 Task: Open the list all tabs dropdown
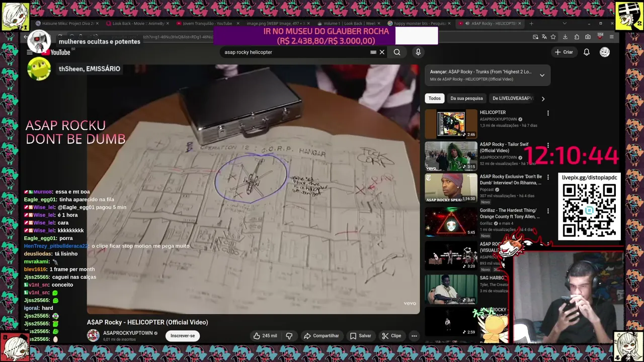coord(564,23)
